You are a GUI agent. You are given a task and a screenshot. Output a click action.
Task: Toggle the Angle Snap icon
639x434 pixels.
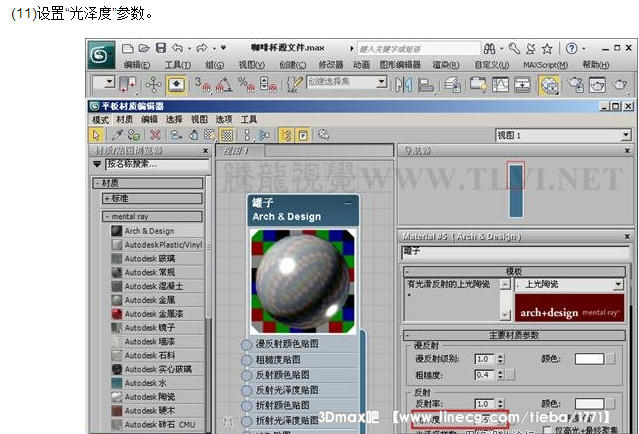(x=224, y=84)
